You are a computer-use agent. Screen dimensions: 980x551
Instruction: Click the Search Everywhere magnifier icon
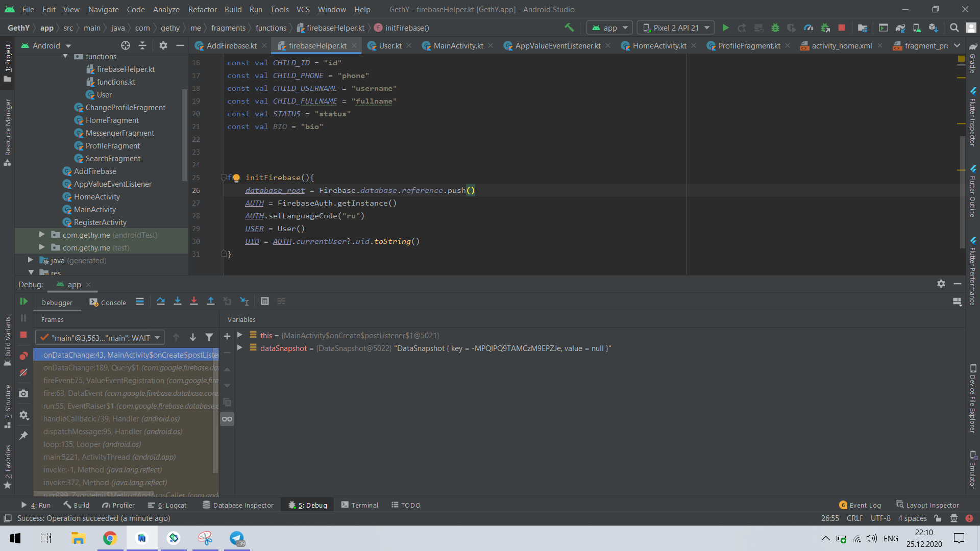click(x=954, y=28)
